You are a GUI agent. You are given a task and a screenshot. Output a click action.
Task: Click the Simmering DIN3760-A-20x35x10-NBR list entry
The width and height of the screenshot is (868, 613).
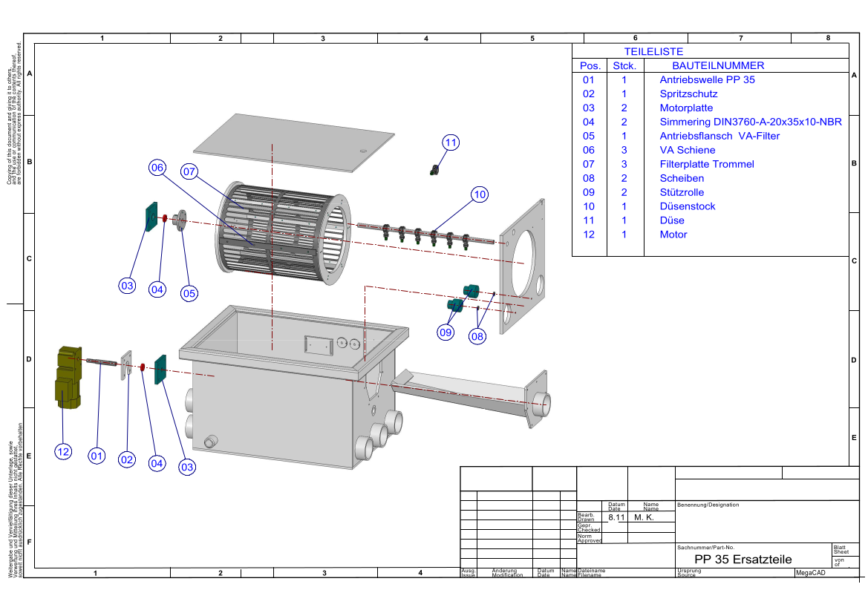(x=750, y=122)
